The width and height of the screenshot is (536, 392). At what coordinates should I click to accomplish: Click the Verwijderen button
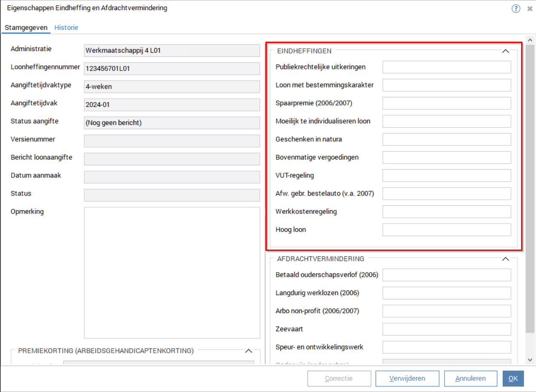point(407,378)
